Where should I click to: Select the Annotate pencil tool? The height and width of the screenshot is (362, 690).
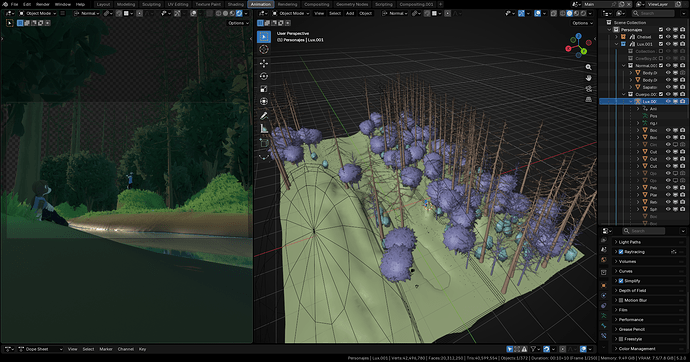tap(264, 116)
